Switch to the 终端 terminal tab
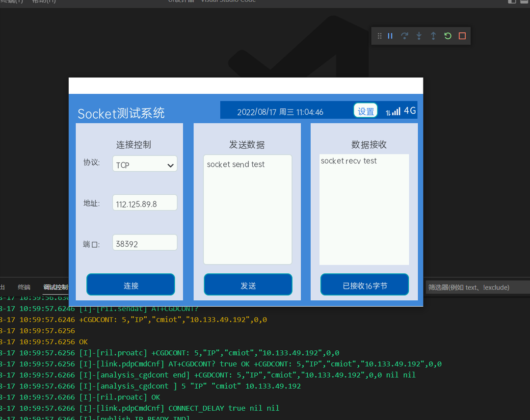This screenshot has width=530, height=420. [x=24, y=287]
